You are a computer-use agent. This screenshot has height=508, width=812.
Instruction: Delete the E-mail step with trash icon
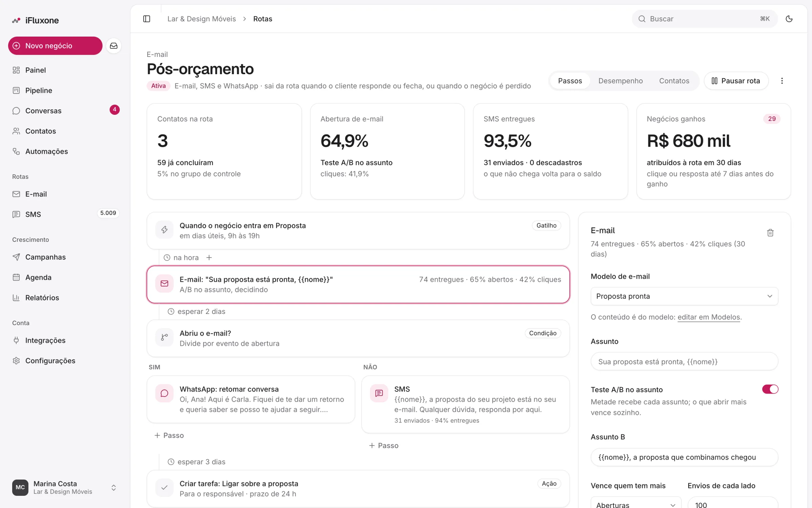(x=770, y=233)
